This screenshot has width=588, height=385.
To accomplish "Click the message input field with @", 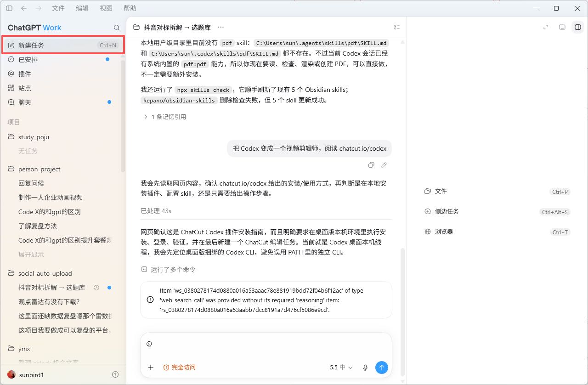I will pos(266,344).
